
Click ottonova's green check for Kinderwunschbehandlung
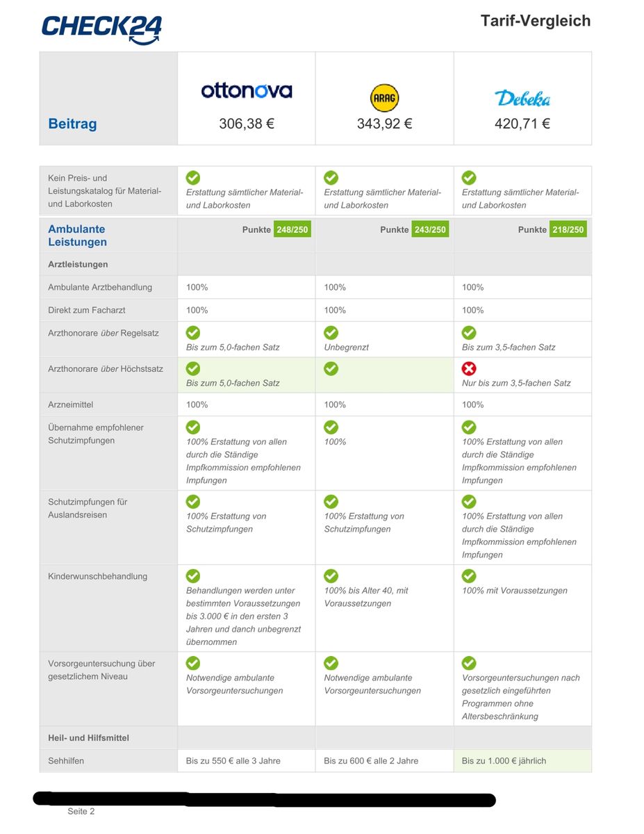pyautogui.click(x=193, y=576)
